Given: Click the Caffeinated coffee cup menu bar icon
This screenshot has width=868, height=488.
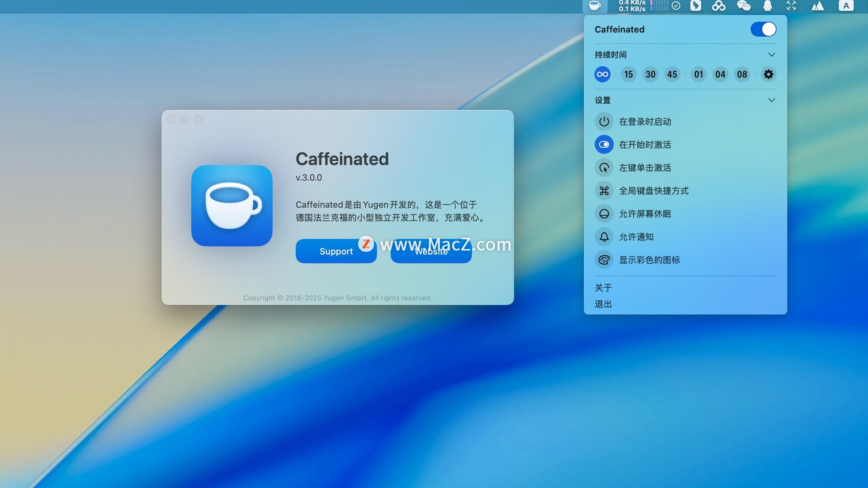Looking at the screenshot, I should pyautogui.click(x=595, y=6).
